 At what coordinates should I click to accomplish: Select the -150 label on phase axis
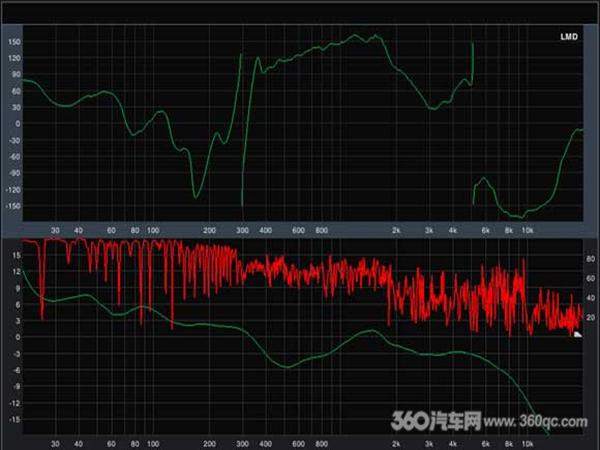point(12,205)
